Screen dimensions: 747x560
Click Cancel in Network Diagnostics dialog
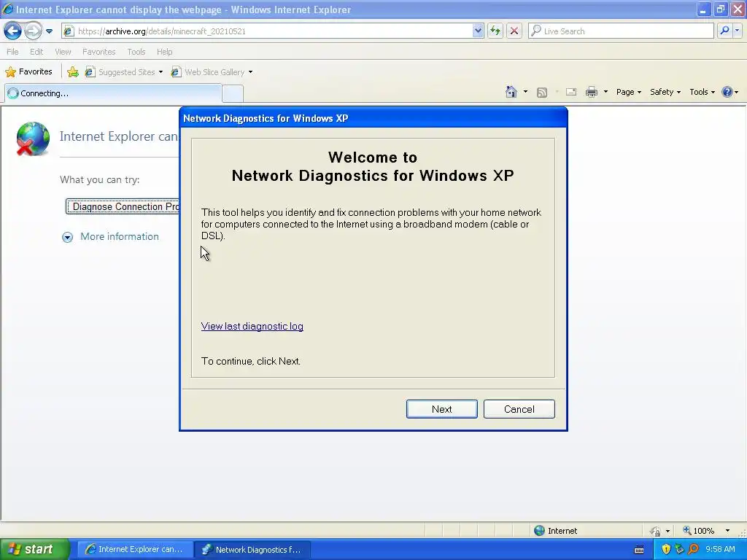point(519,409)
